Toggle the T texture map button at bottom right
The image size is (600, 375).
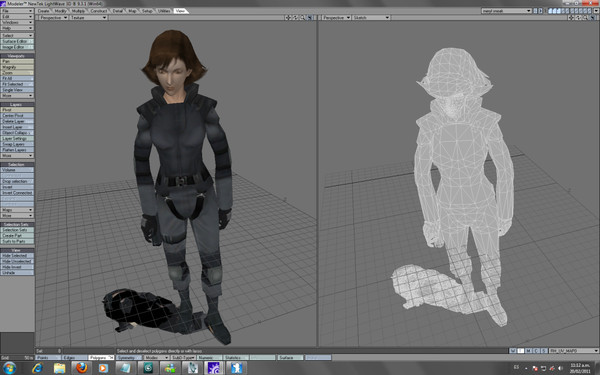(x=520, y=351)
